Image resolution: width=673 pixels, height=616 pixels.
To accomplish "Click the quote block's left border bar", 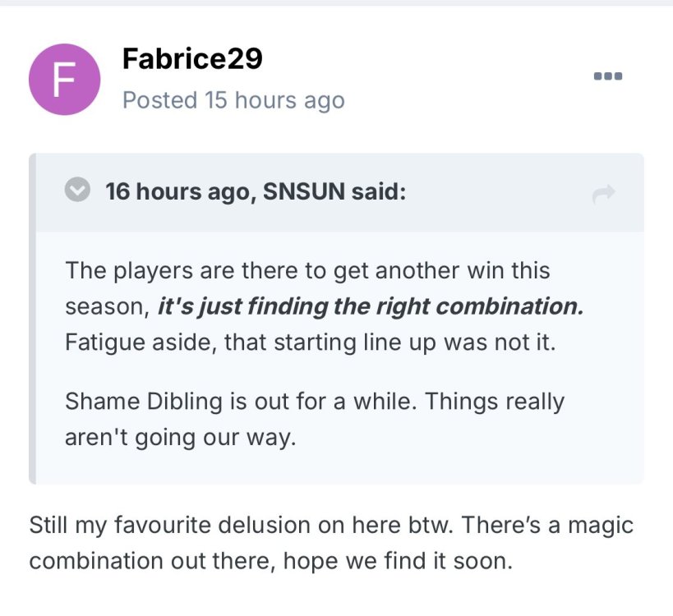I will 33,319.
